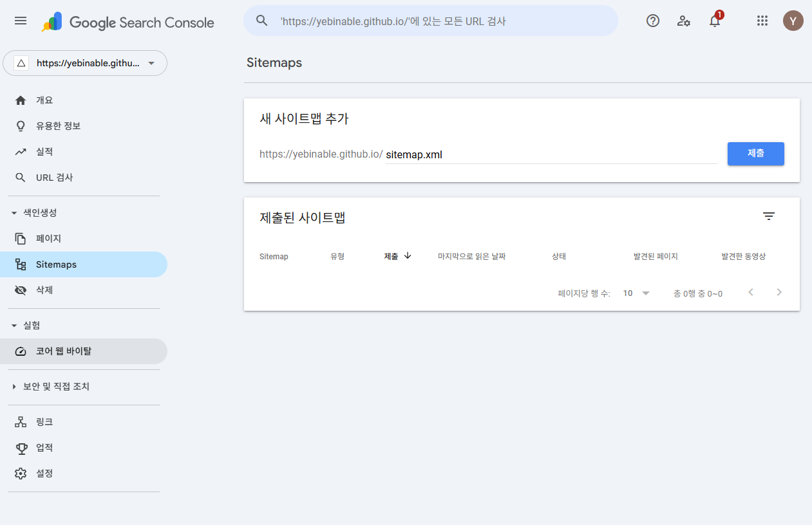
Task: Go to previous page arrow
Action: (x=751, y=293)
